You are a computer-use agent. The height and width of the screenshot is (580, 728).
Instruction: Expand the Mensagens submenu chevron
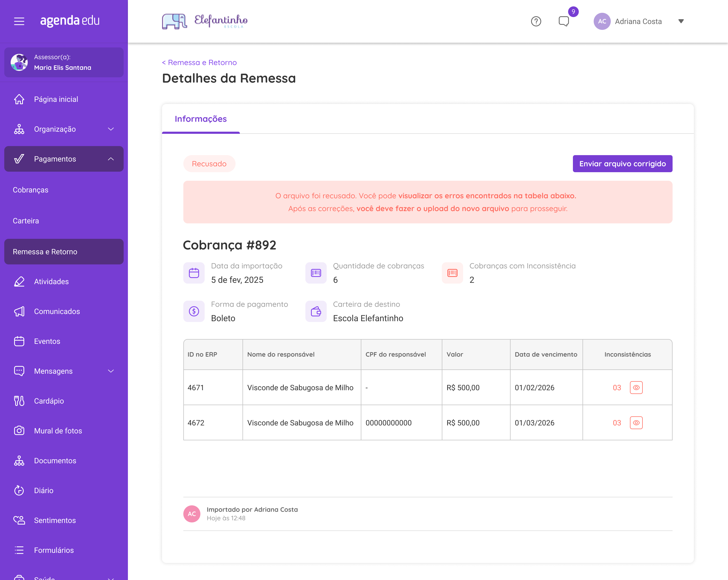point(111,371)
